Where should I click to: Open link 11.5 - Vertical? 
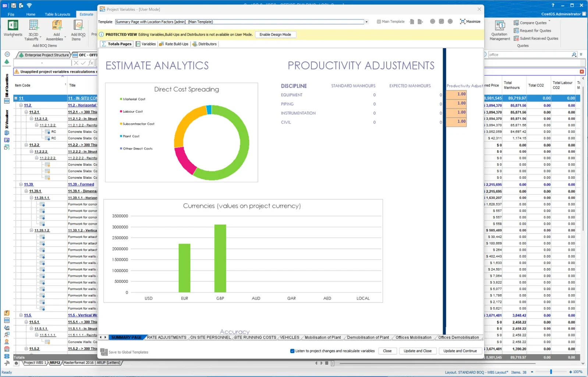82,316
